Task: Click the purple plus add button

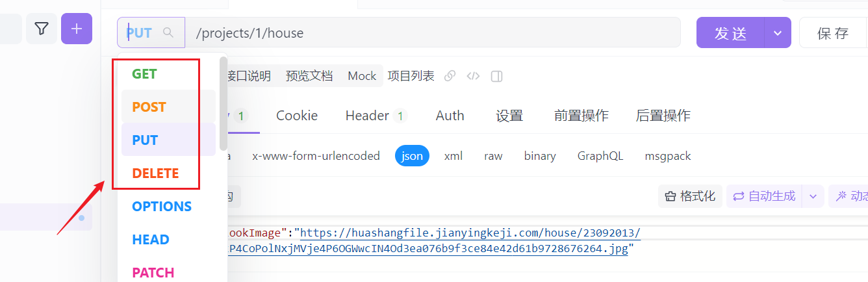Action: point(77,29)
